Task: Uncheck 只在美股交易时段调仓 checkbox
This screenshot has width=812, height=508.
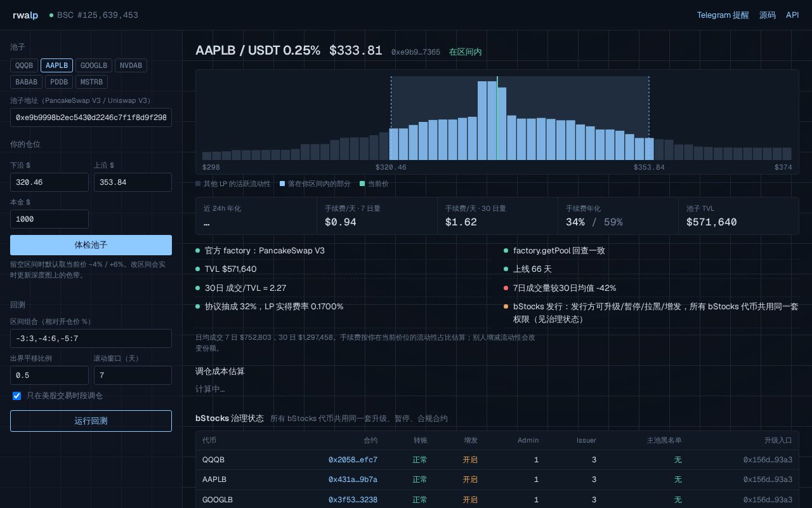Action: (x=17, y=396)
